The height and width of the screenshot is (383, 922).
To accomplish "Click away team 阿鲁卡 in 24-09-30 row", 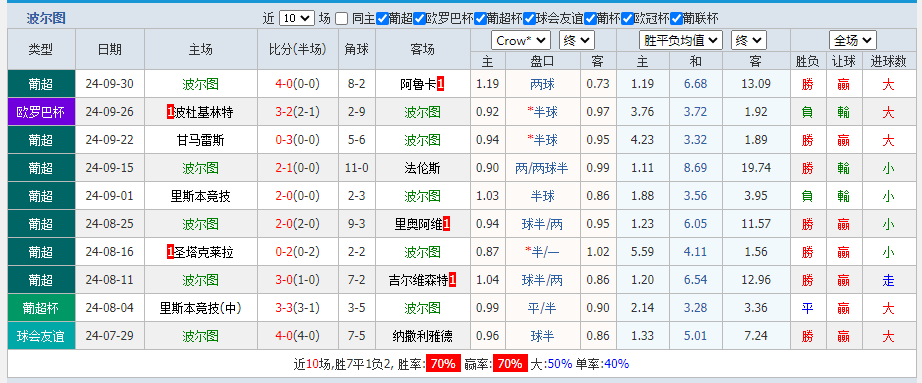I will tap(417, 84).
